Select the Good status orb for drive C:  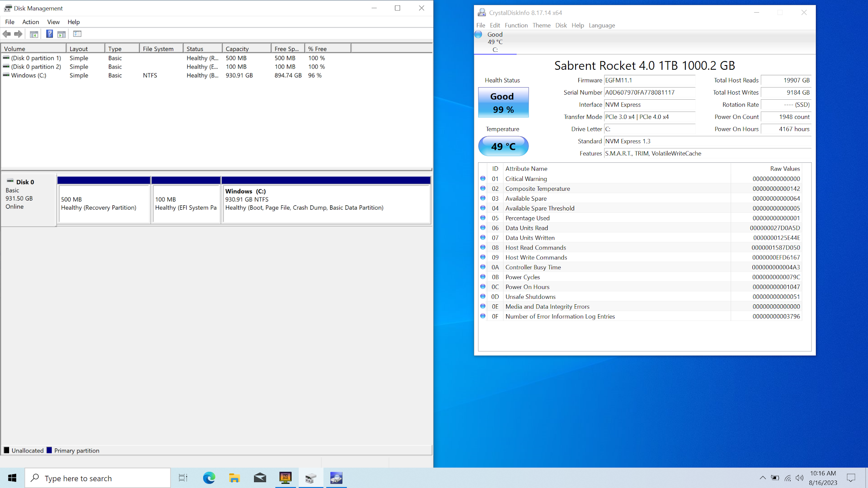coord(478,35)
